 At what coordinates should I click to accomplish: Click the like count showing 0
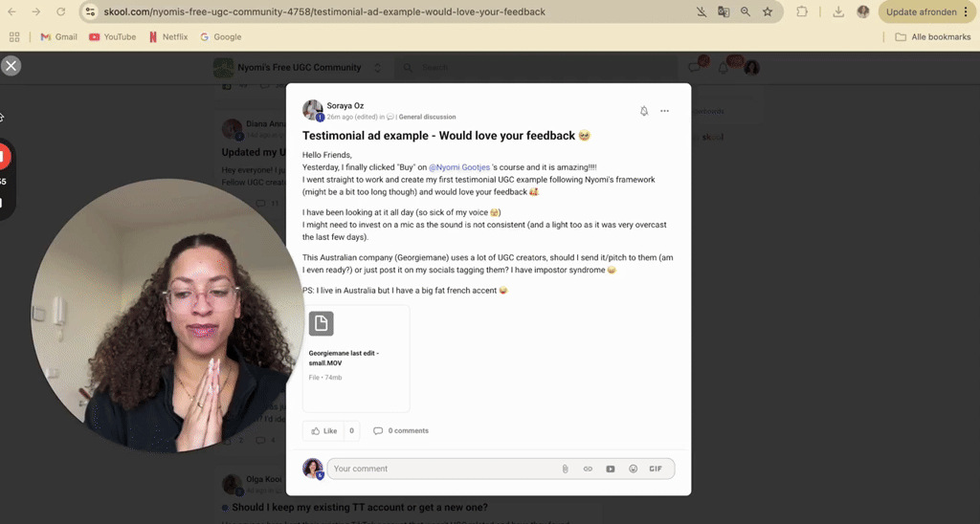point(351,431)
